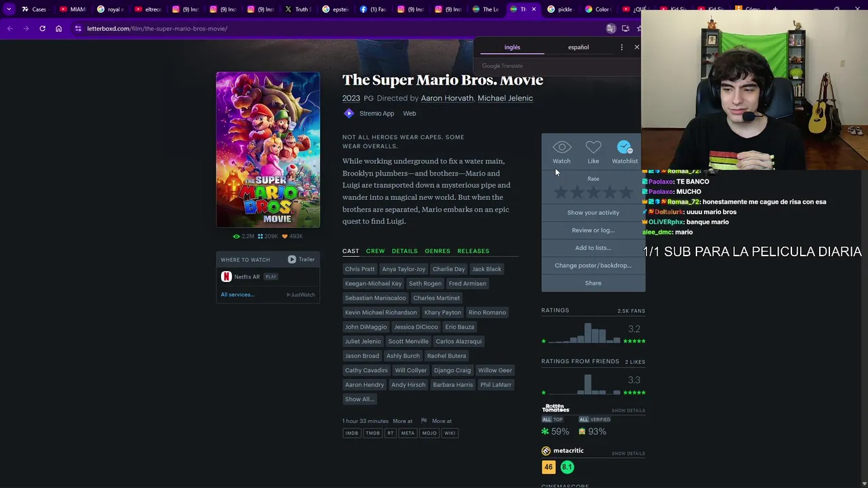The image size is (868, 488).
Task: Open the 2 LIKES friends link
Action: (635, 362)
